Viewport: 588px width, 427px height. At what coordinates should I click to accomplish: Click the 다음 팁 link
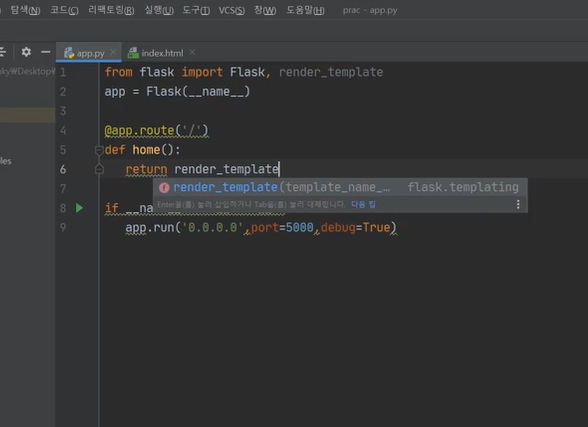click(x=363, y=204)
